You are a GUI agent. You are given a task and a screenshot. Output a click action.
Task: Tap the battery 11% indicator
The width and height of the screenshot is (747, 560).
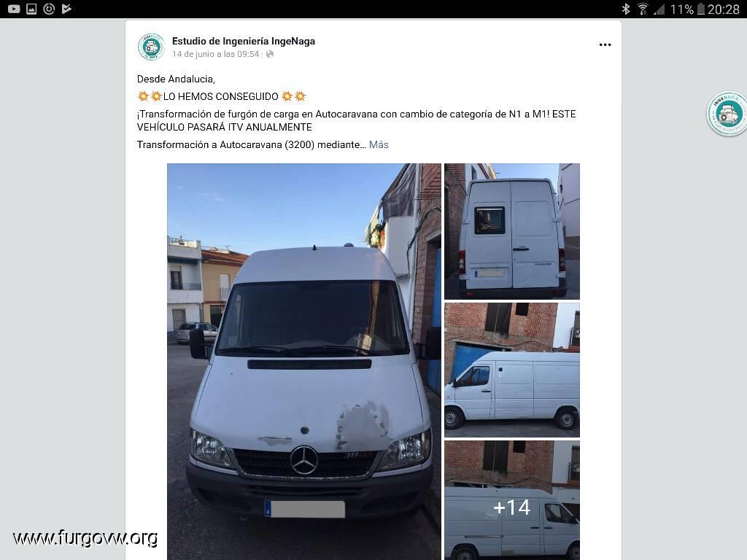[687, 9]
